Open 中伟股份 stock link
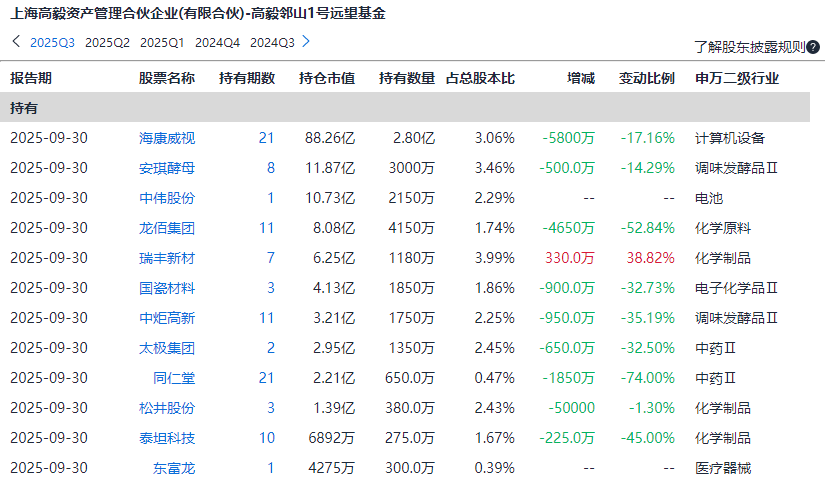 click(167, 198)
